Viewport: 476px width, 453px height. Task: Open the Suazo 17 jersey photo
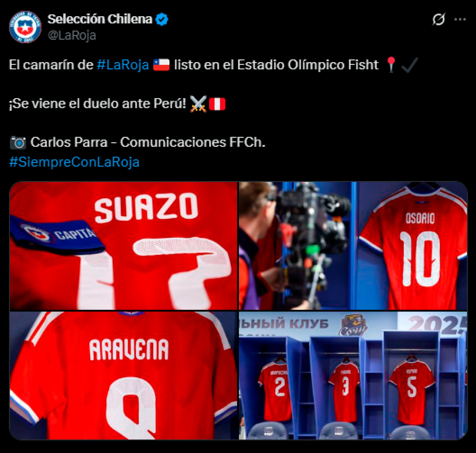tap(123, 246)
